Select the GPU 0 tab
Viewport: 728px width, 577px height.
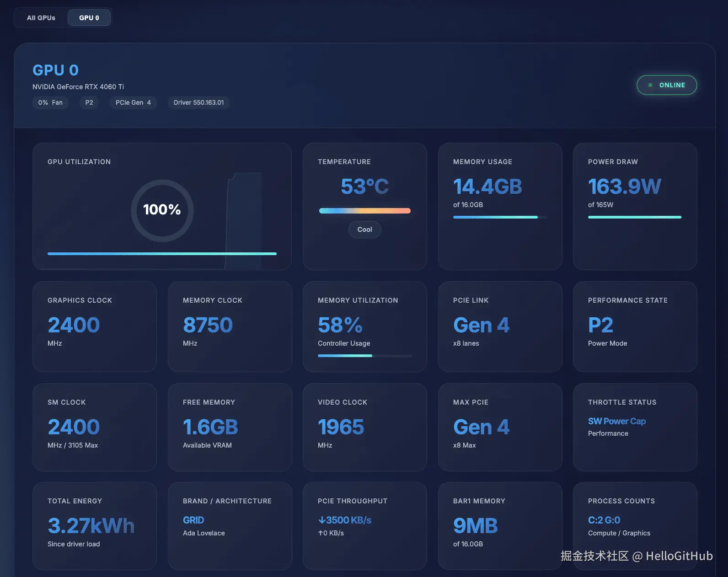point(89,18)
